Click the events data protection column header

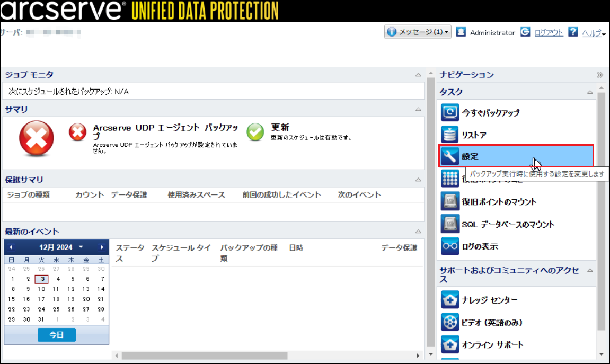click(x=399, y=248)
